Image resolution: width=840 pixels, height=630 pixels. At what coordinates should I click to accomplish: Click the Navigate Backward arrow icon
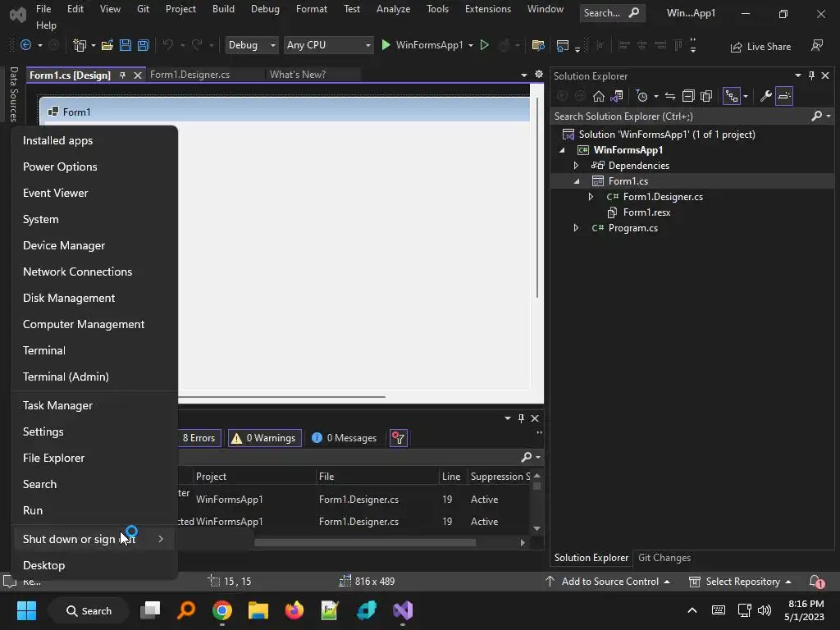click(25, 46)
